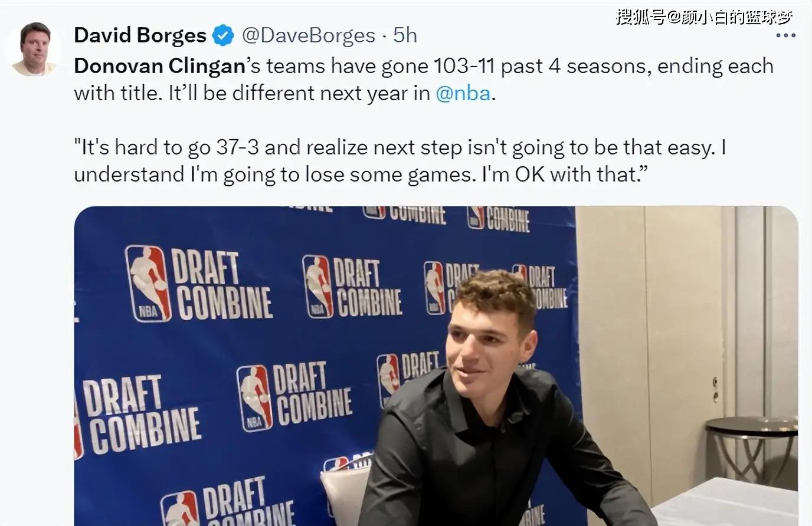Open the Draft Combine interview photo
Viewport: 812px width, 526px height.
[436, 366]
